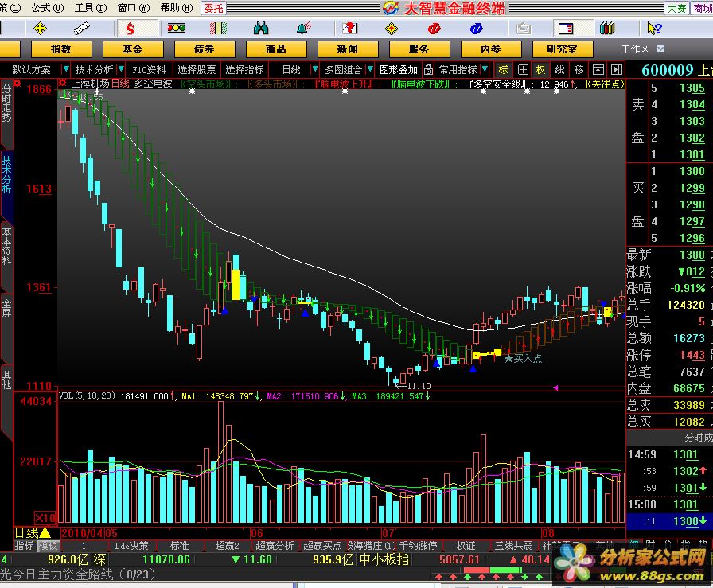Click the gray clipboard icon

click(524, 29)
